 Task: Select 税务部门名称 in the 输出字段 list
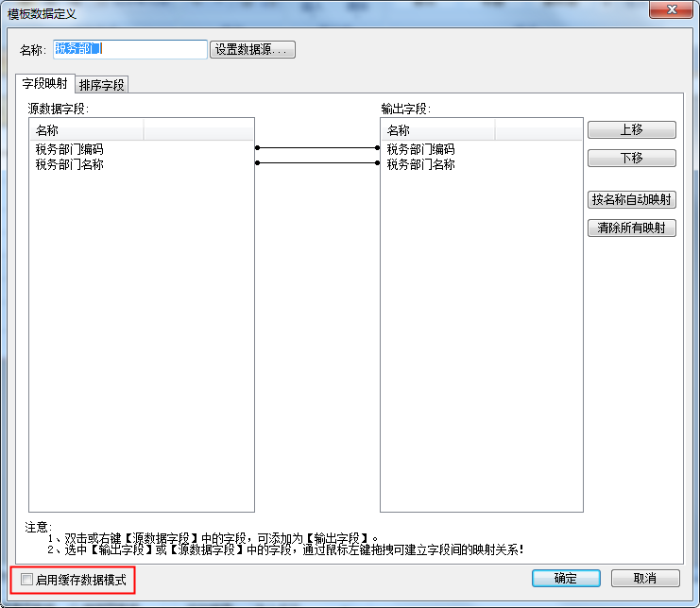421,164
